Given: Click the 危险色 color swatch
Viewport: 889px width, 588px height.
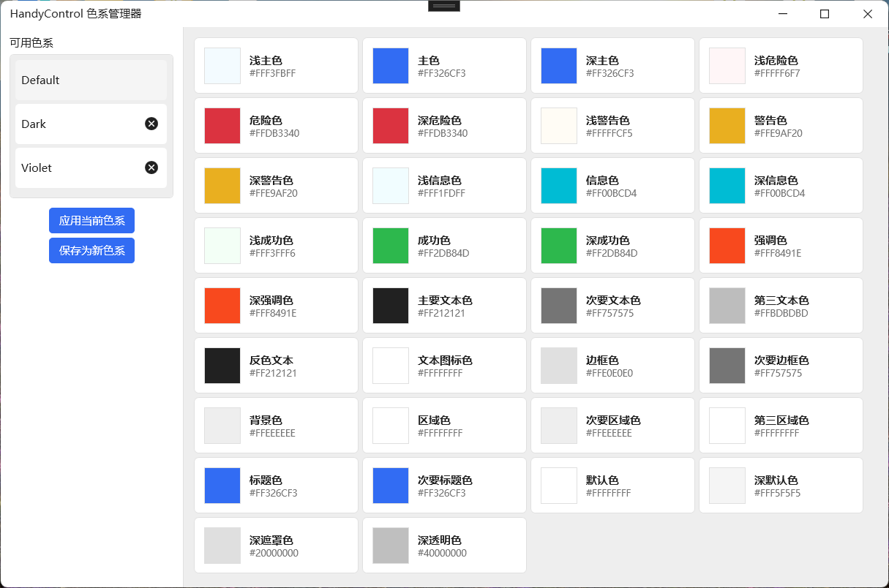Looking at the screenshot, I should point(222,125).
